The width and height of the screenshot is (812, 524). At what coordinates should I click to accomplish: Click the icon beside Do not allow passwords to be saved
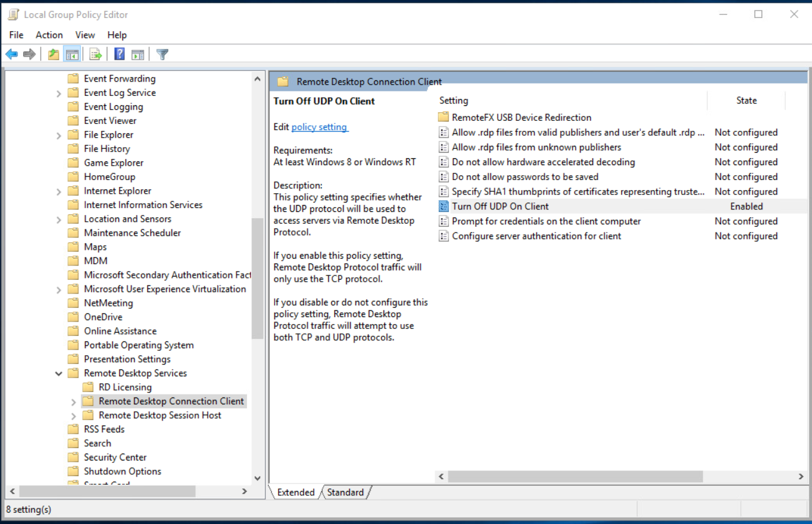tap(443, 177)
